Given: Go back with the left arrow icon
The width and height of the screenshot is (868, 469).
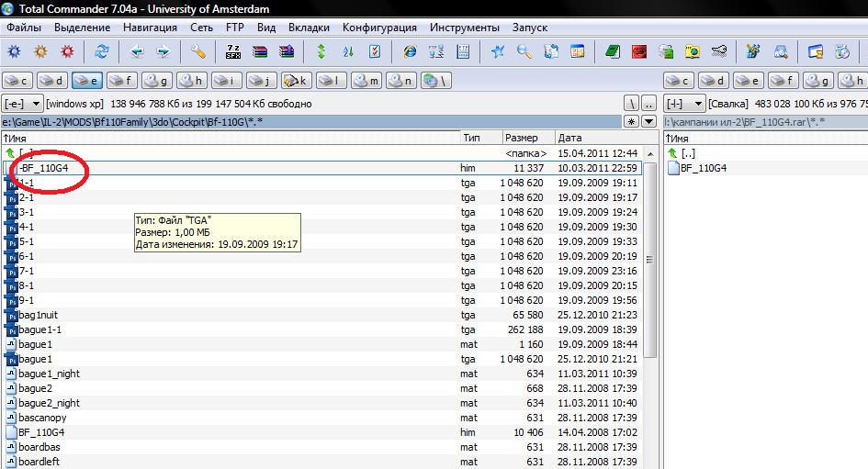Looking at the screenshot, I should [x=136, y=52].
